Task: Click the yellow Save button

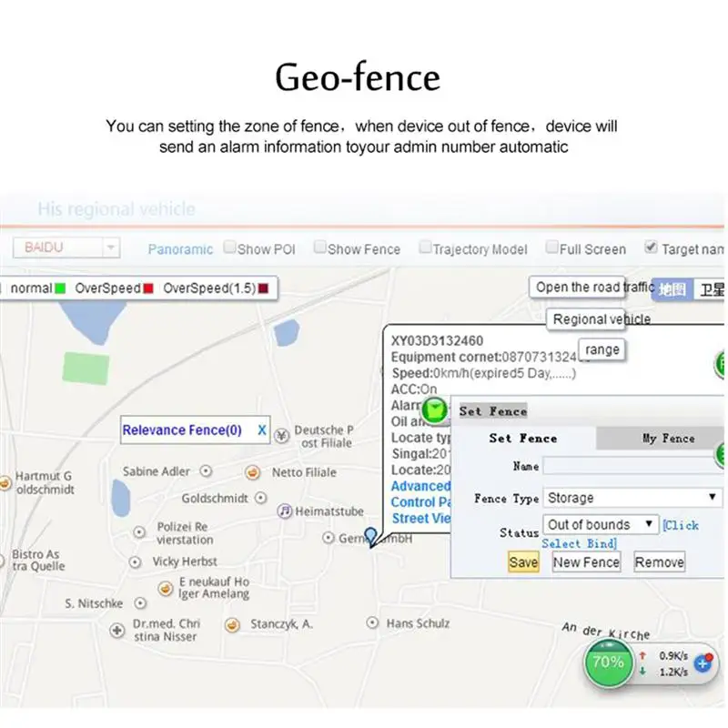Action: (524, 562)
